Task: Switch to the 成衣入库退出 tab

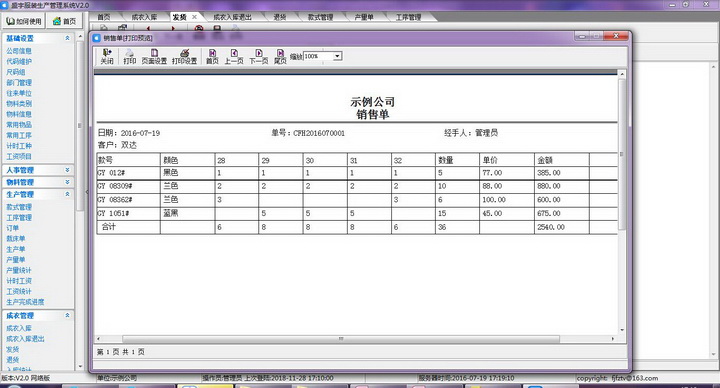Action: pos(233,17)
